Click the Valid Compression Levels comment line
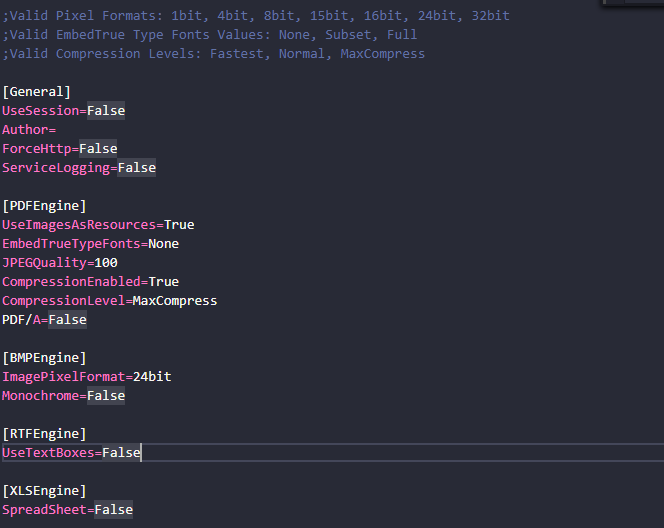Screen dimensions: 664x528 click(x=213, y=54)
